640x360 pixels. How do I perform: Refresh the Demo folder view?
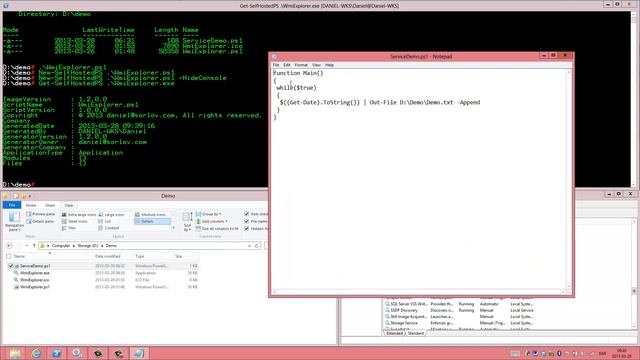pos(257,246)
